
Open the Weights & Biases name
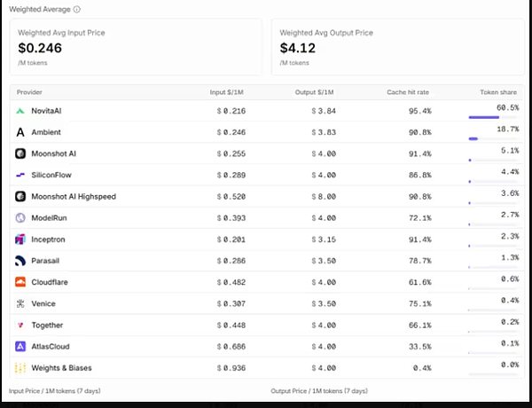(61, 367)
